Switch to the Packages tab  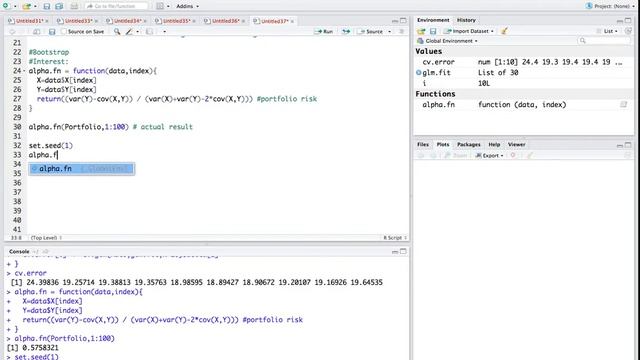pyautogui.click(x=469, y=144)
